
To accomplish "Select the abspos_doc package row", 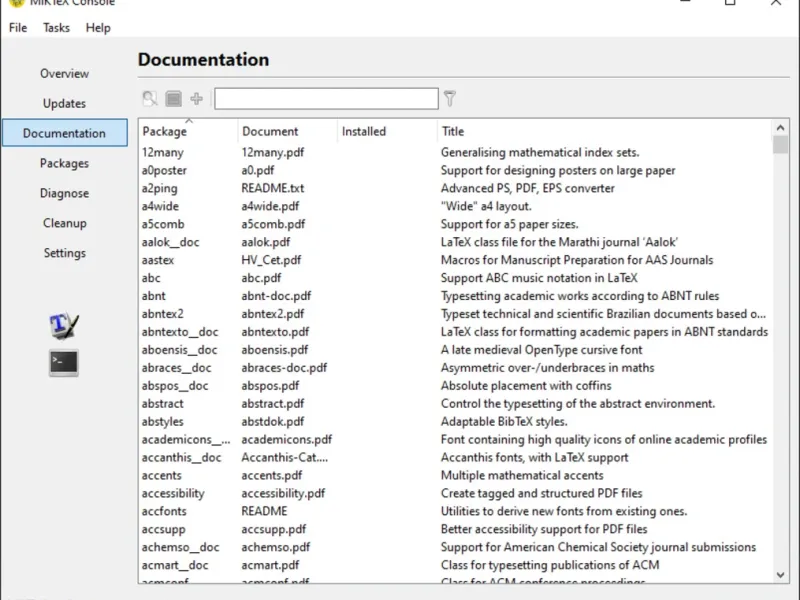I will 456,386.
